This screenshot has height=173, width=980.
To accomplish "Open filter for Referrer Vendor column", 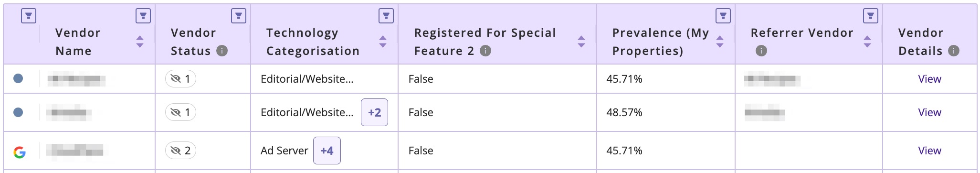I will click(x=871, y=16).
